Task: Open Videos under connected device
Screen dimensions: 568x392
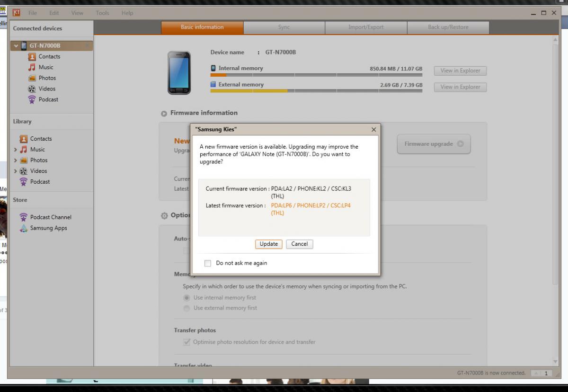Action: point(47,89)
